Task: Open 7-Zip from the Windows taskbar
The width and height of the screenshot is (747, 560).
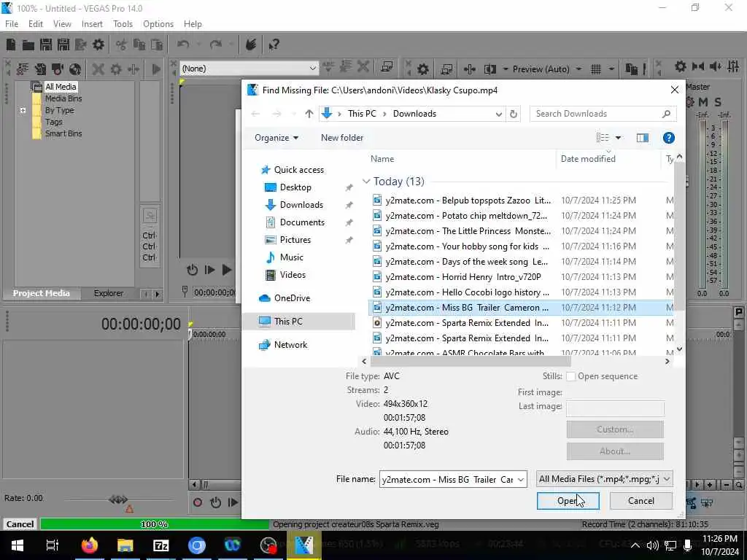Action: point(160,545)
